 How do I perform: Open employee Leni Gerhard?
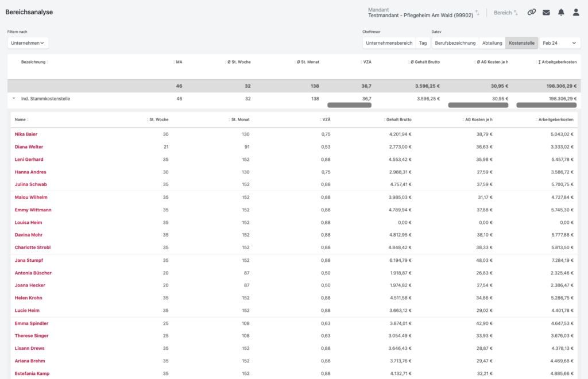[29, 159]
